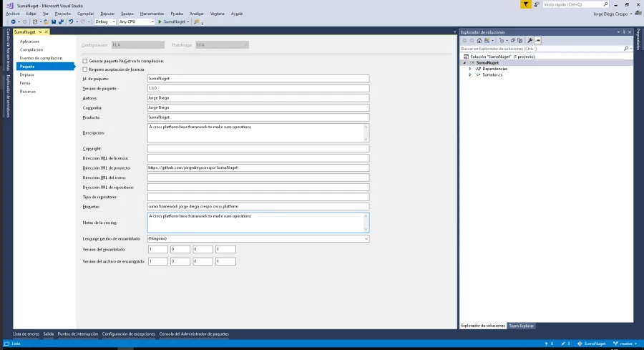Click the Etiquetas input field

pyautogui.click(x=258, y=207)
